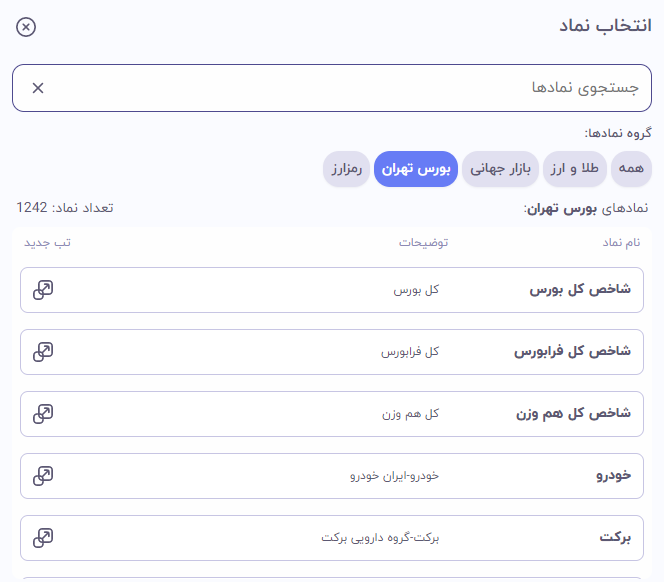Click the خودرو-ایران خودرو description text
Image resolution: width=664 pixels, height=582 pixels.
click(394, 476)
